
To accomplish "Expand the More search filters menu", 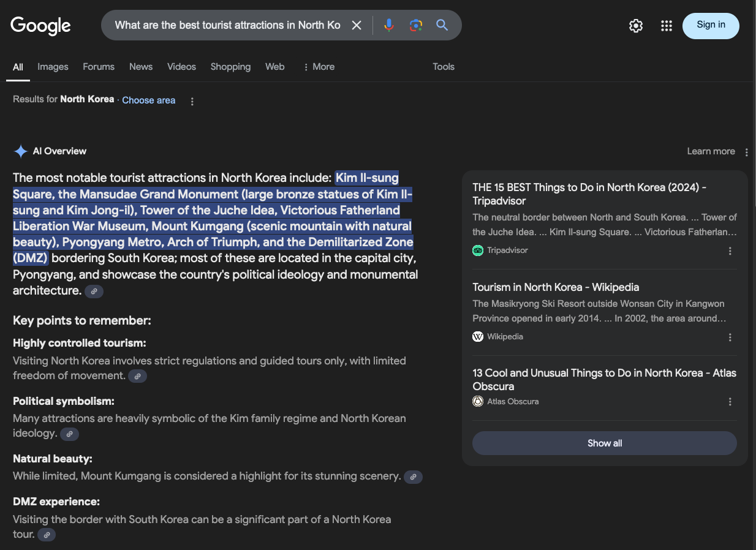I will [319, 67].
